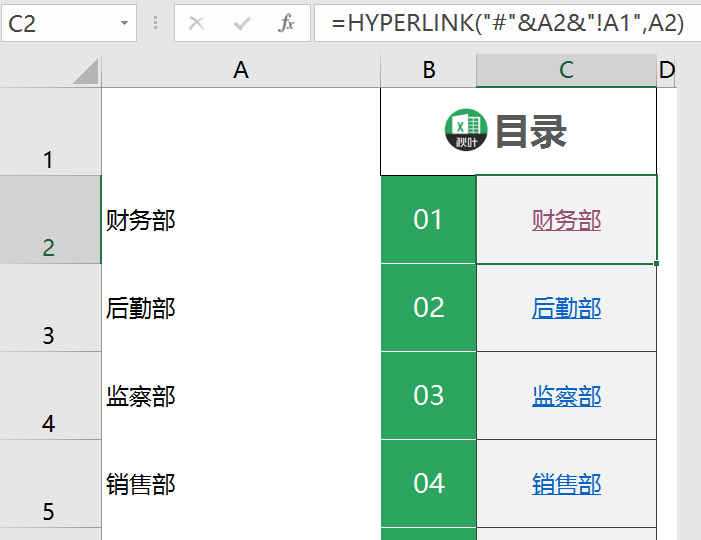701x540 pixels.
Task: Select green cell numbered 01
Action: pos(428,219)
